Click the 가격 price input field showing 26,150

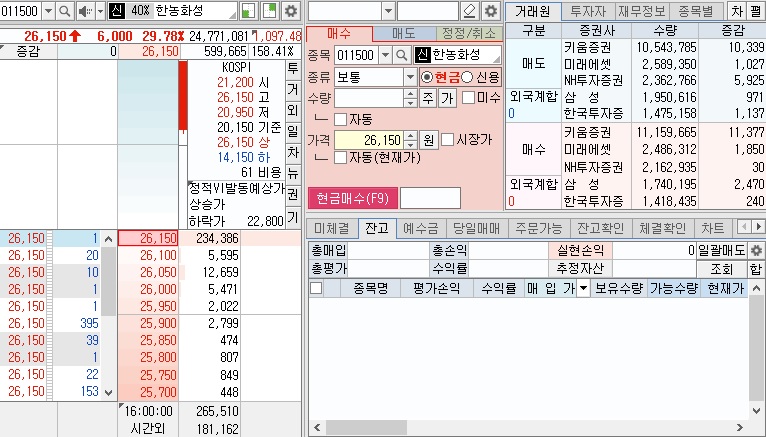(369, 140)
